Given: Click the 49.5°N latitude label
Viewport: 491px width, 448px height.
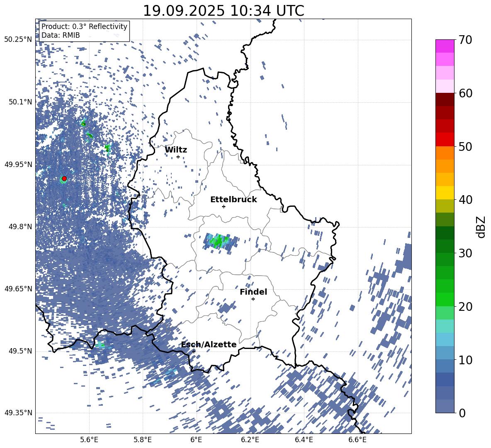Looking at the screenshot, I should (x=21, y=351).
